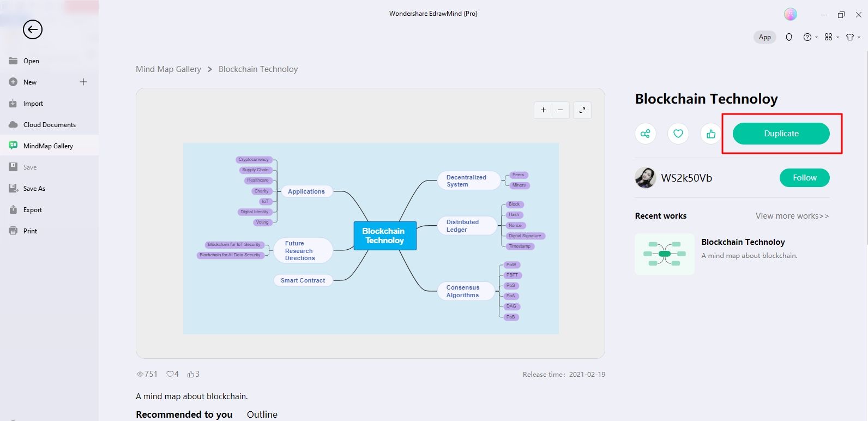Click the Cryptocurrency node in the preview
The width and height of the screenshot is (868, 421).
(x=254, y=160)
